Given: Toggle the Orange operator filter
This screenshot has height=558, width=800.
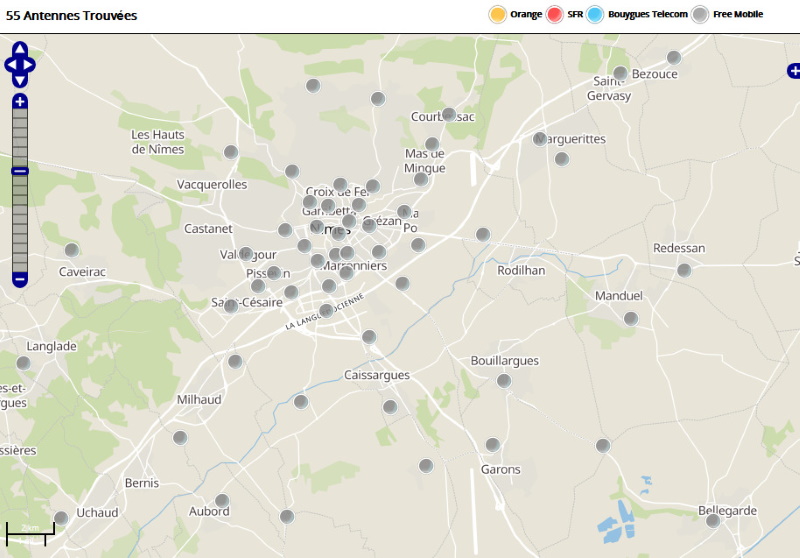Looking at the screenshot, I should pos(497,14).
